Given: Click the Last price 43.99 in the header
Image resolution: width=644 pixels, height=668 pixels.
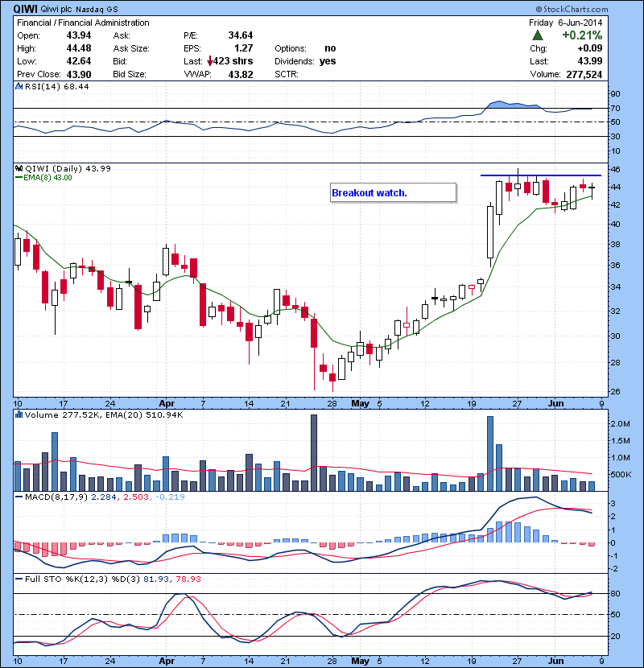Looking at the screenshot, I should point(590,61).
